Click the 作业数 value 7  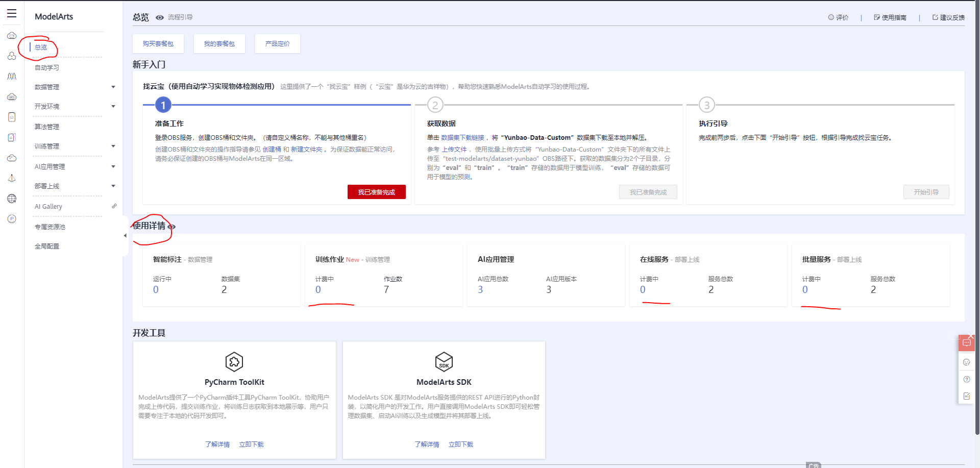[386, 289]
